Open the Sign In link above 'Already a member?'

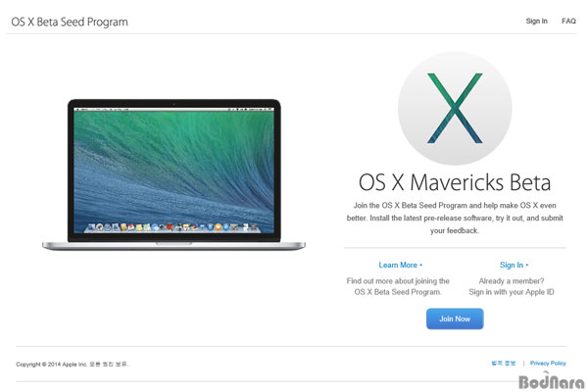tap(512, 265)
